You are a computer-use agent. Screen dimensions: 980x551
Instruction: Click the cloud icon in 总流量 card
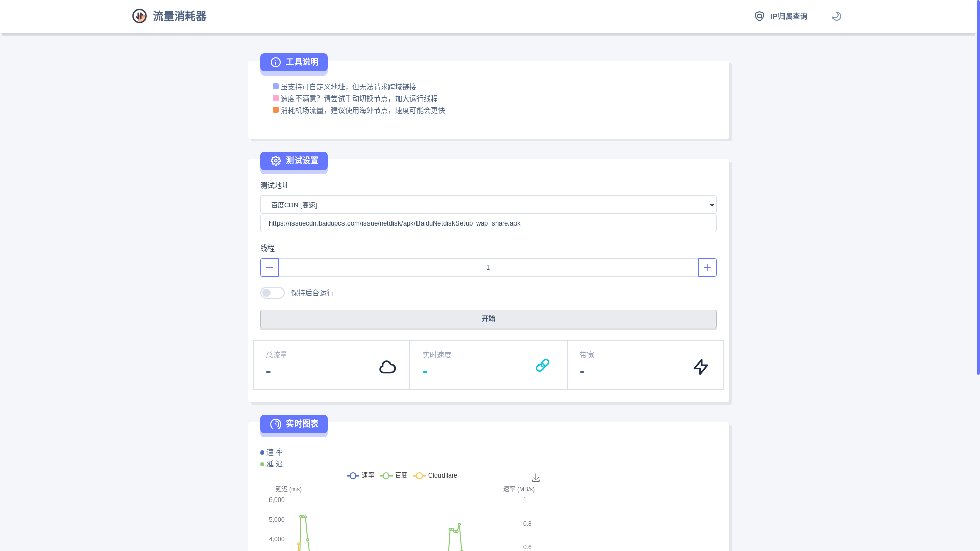coord(387,367)
